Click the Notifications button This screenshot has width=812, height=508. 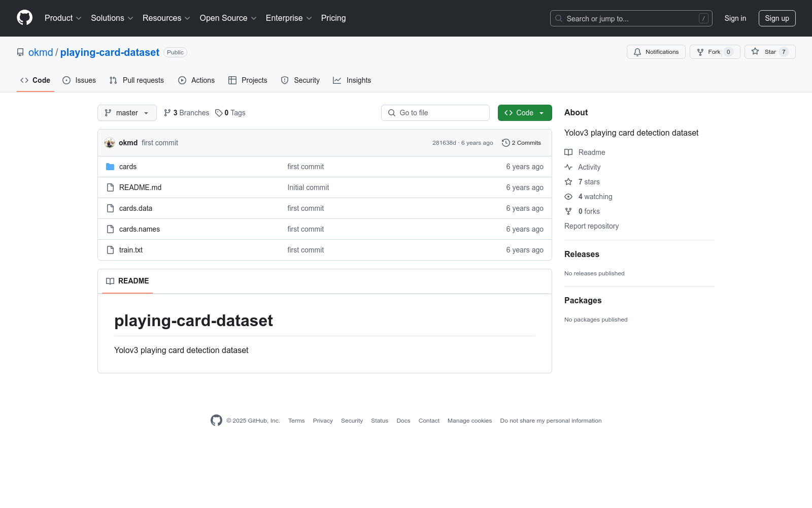point(656,52)
